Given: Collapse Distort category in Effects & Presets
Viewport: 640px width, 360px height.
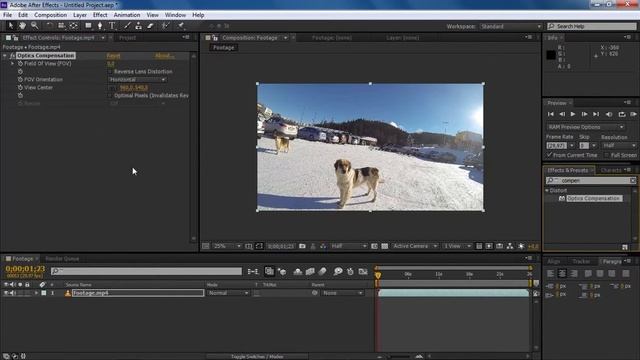Looking at the screenshot, I should (x=547, y=191).
